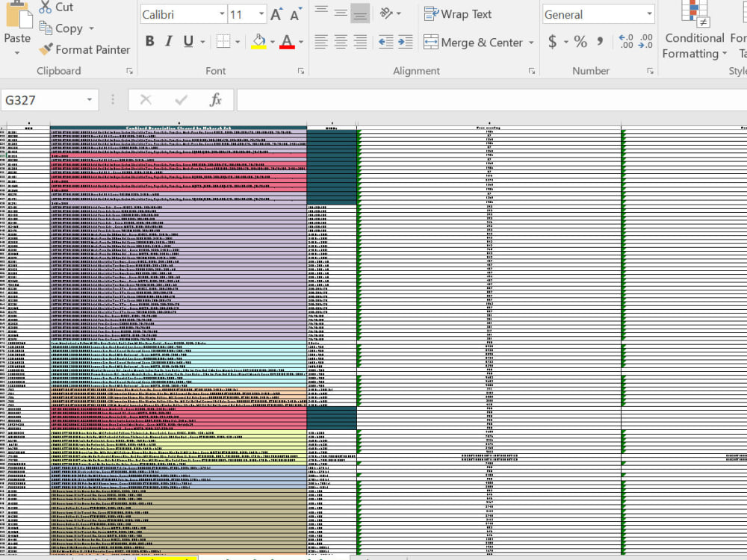Image resolution: width=747 pixels, height=560 pixels.
Task: Click Decrease Decimal icon
Action: point(645,41)
